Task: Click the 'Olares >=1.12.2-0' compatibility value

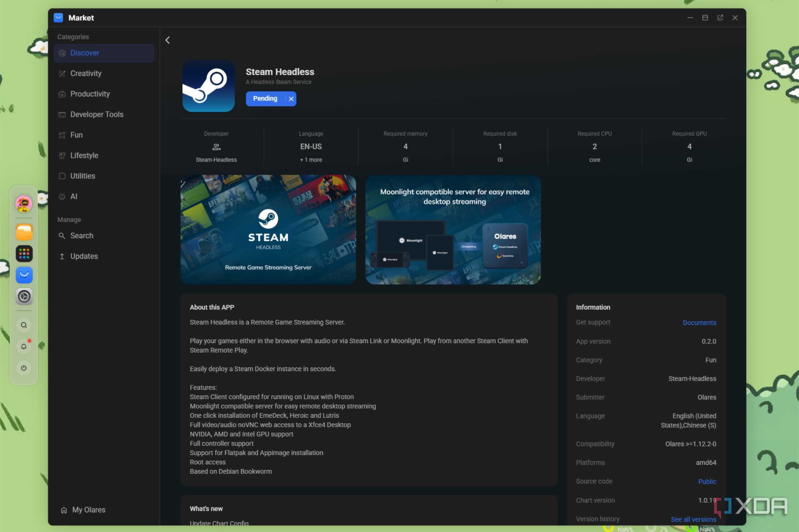Action: point(690,444)
